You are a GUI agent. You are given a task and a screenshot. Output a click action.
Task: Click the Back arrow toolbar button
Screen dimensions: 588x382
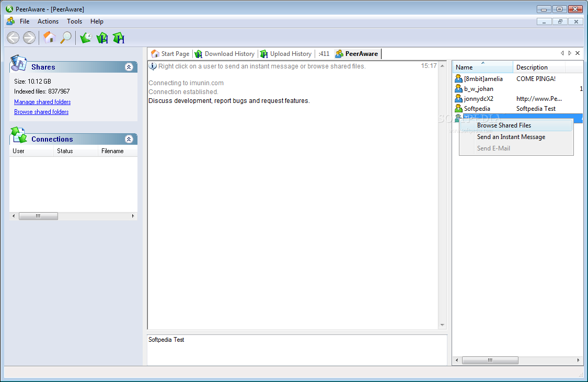point(13,38)
